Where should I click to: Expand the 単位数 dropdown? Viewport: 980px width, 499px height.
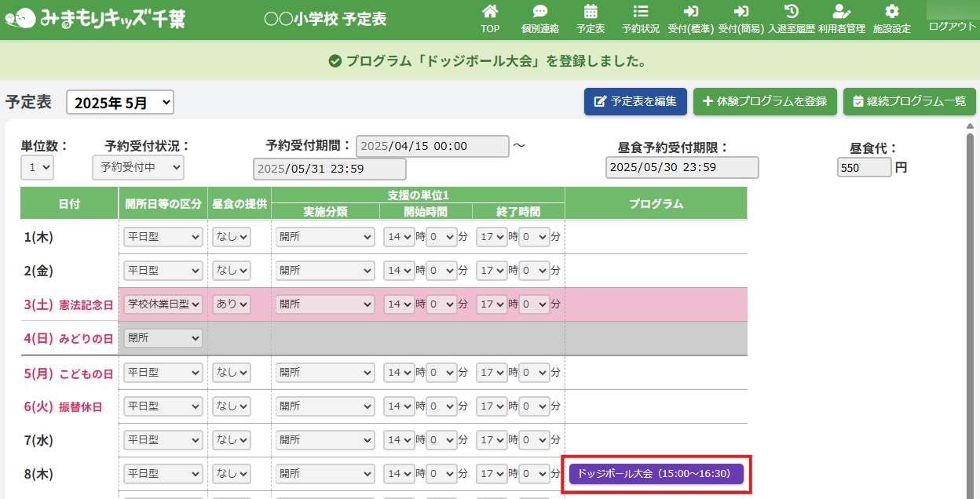tap(37, 167)
